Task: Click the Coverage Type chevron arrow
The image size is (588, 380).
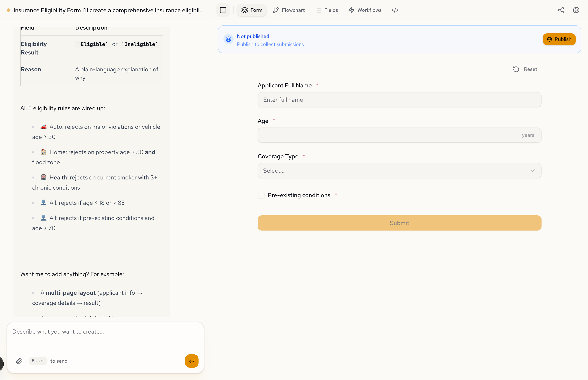Action: pyautogui.click(x=532, y=171)
